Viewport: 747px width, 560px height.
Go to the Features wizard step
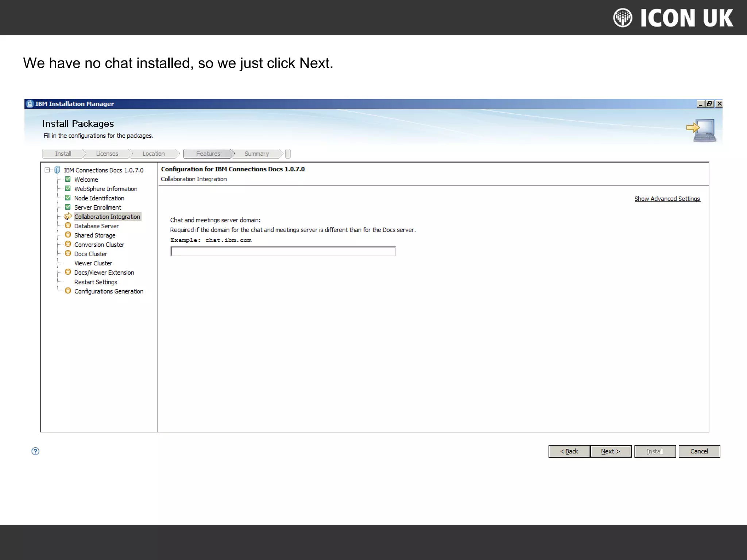tap(208, 154)
